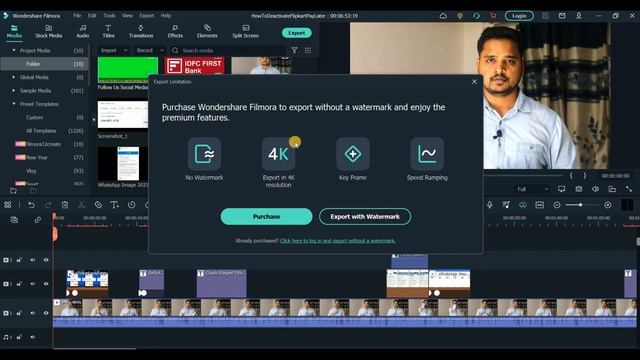Click the preview volume speaker icon

(x=596, y=189)
